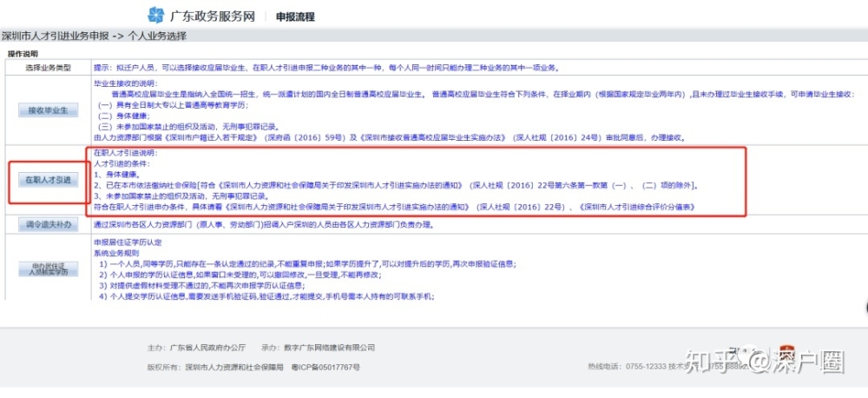Click the line 在职人才引进说明：
The width and height of the screenshot is (868, 398).
click(x=126, y=153)
